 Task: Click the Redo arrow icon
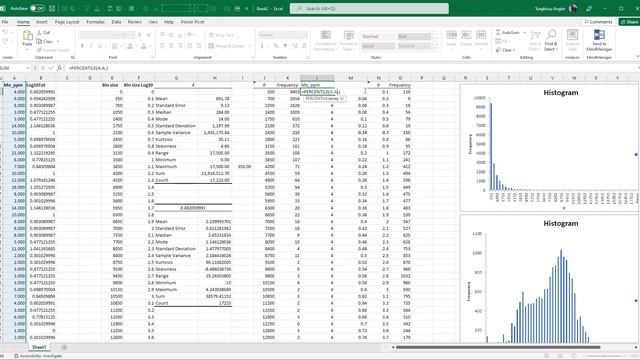click(5, 41)
